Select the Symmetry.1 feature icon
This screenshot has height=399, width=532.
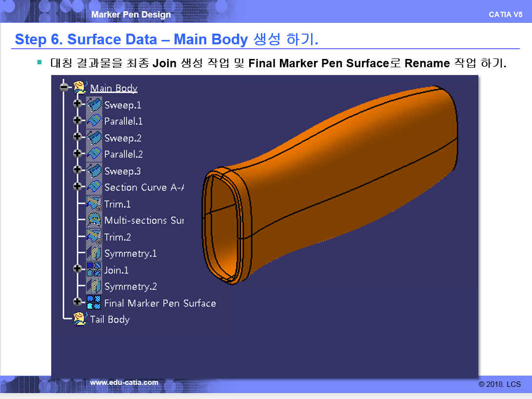coord(94,254)
